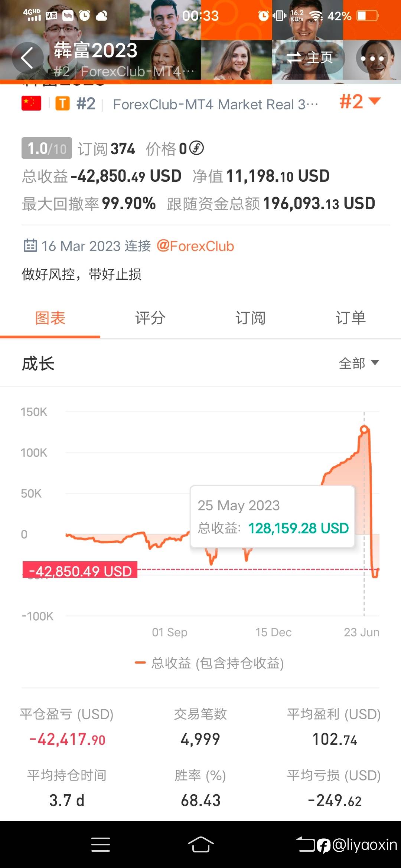Tap the 1.0/10 rating badge
Image resolution: width=401 pixels, height=868 pixels.
tap(47, 148)
